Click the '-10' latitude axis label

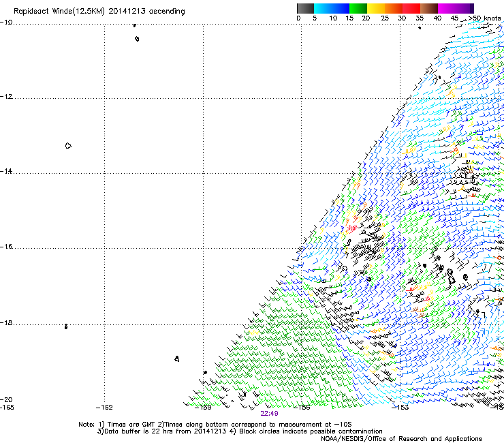coord(6,22)
